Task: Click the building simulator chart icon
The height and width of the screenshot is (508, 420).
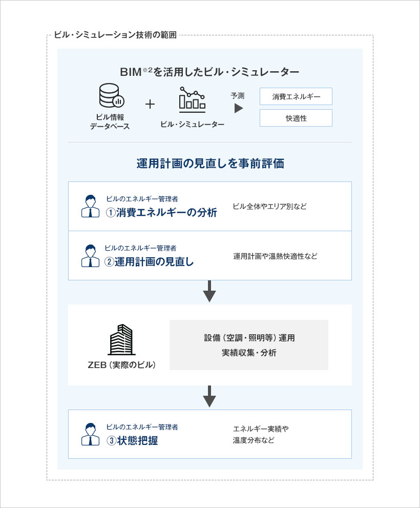Action: pyautogui.click(x=192, y=99)
